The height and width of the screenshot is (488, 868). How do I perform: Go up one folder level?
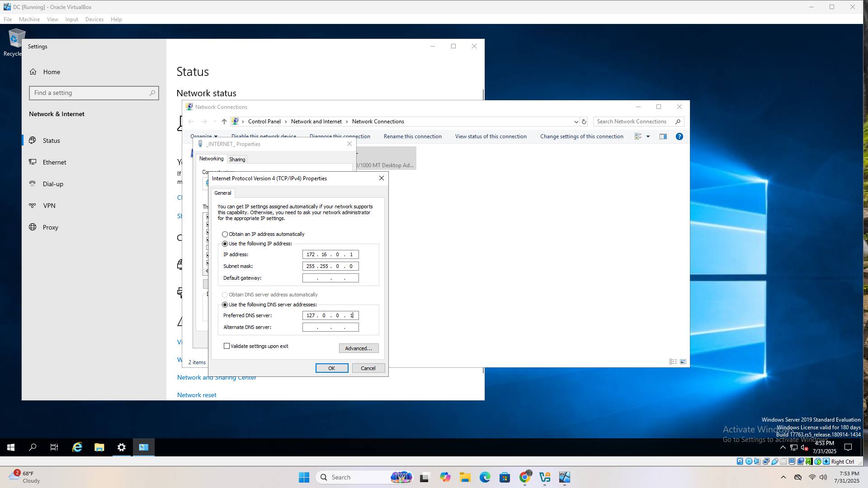coord(224,122)
